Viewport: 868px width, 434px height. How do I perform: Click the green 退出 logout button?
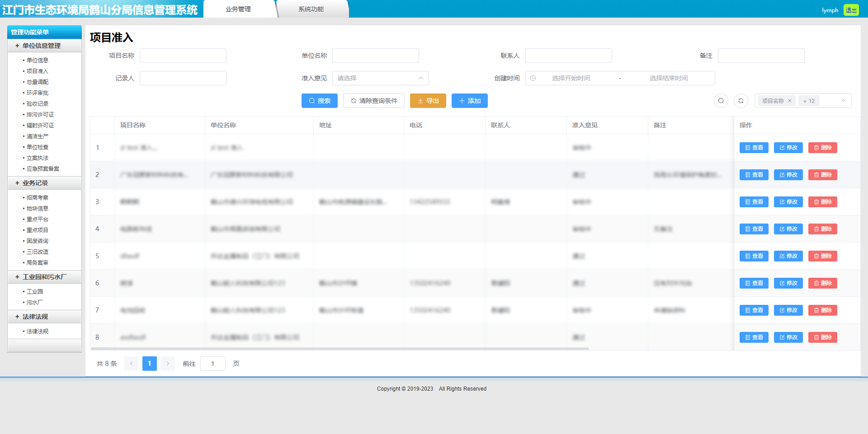click(851, 10)
